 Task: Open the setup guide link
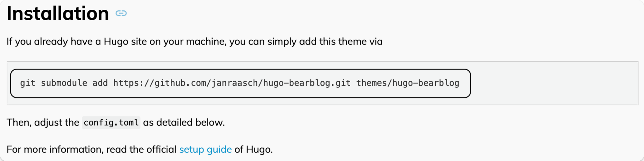tap(205, 149)
